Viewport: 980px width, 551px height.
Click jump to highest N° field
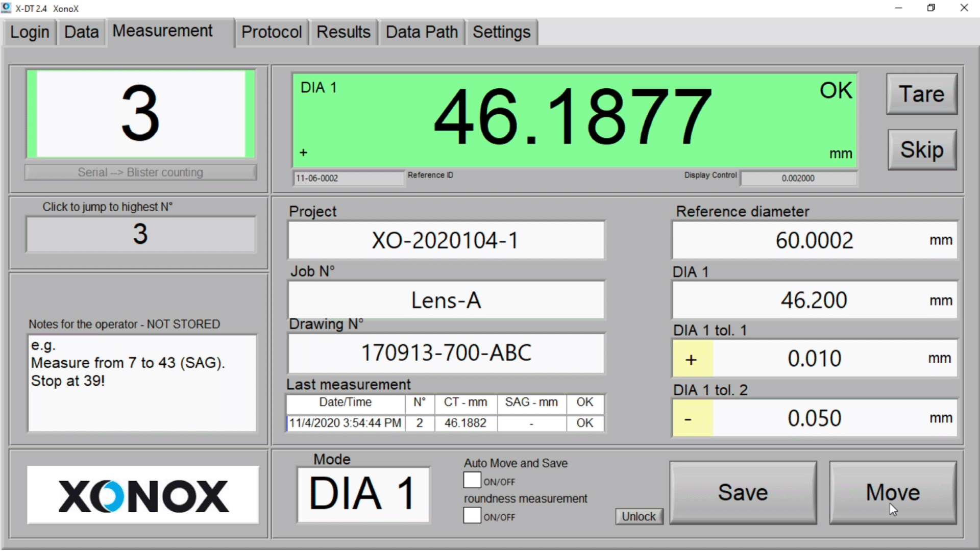pos(140,234)
